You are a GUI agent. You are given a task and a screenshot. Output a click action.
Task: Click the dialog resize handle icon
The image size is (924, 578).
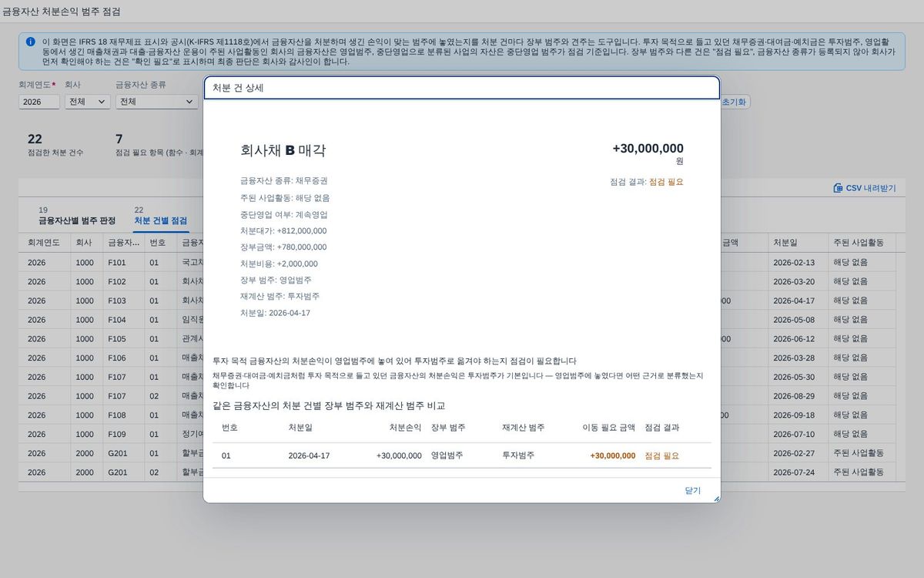(716, 499)
